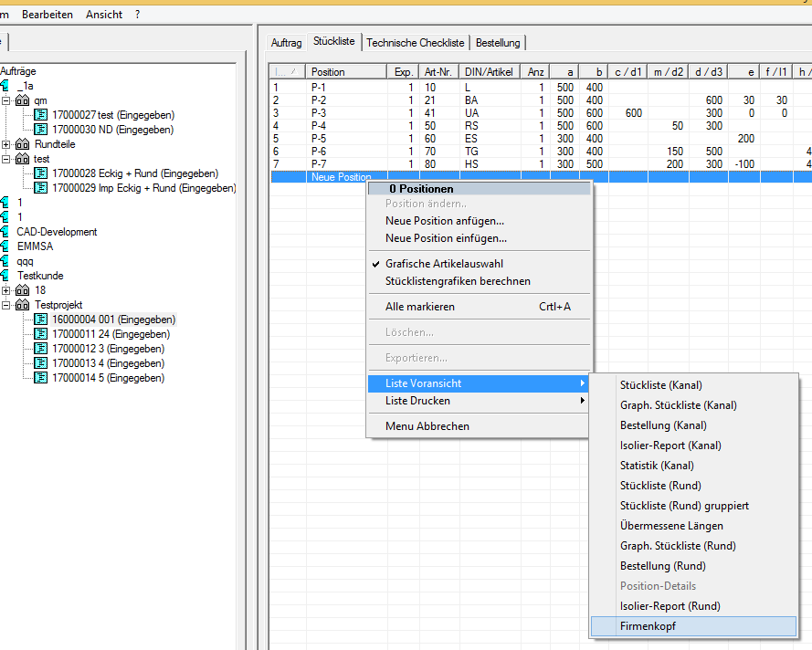This screenshot has height=650, width=812.
Task: Open the Liste Drucken submenu
Action: click(479, 401)
